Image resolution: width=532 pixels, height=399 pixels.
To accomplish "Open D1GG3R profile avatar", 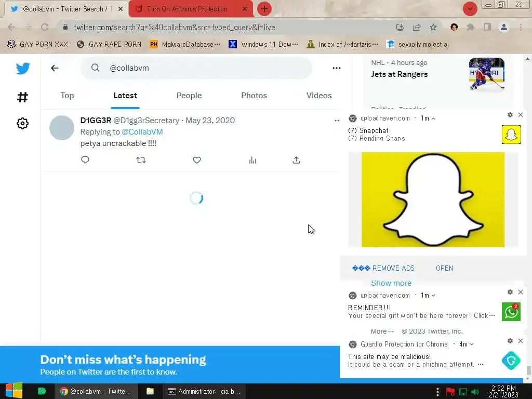I will coord(62,128).
